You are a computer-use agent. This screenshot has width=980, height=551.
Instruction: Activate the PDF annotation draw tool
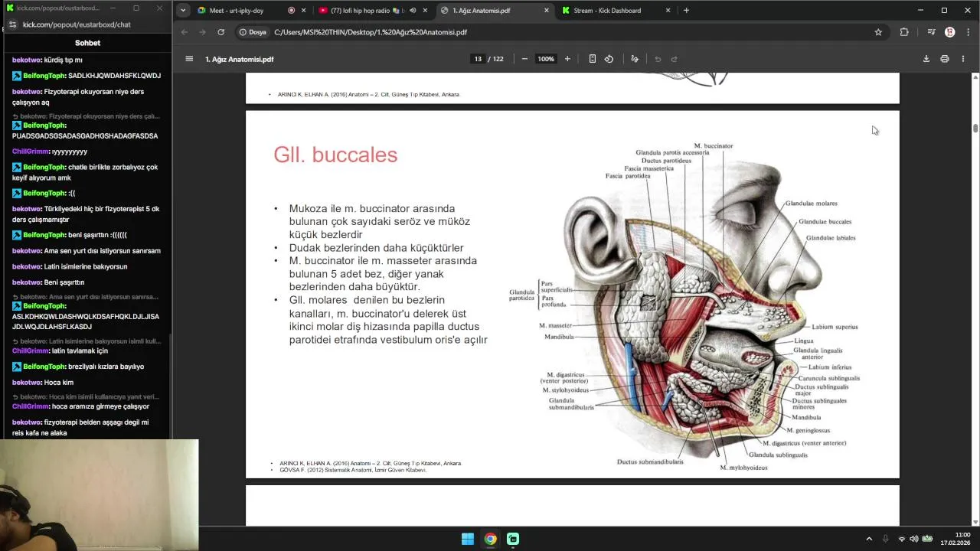[635, 59]
